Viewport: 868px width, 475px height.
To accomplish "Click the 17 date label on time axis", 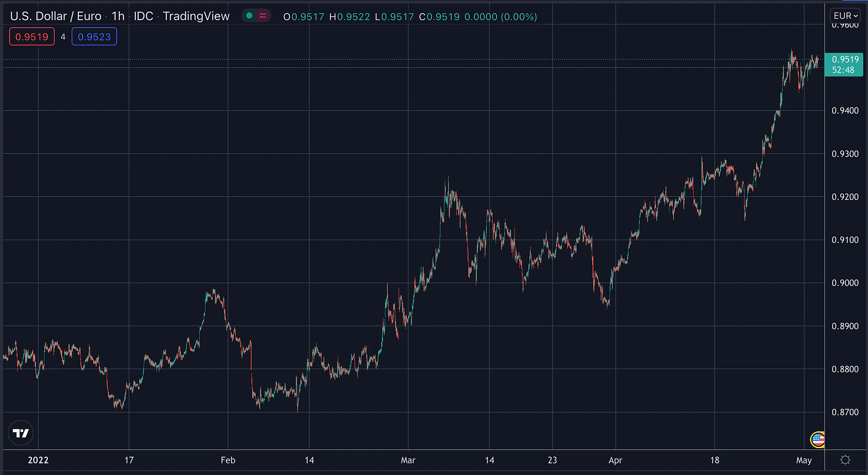I will click(x=129, y=460).
